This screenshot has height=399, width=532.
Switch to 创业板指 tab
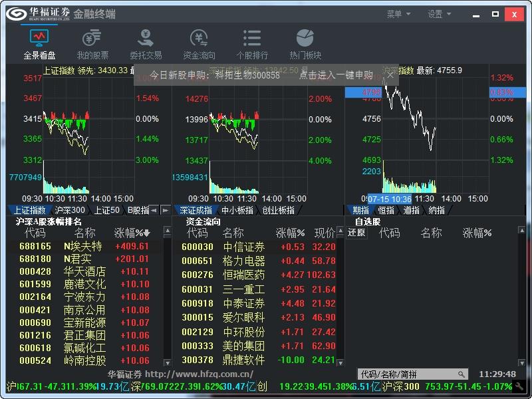pos(279,210)
